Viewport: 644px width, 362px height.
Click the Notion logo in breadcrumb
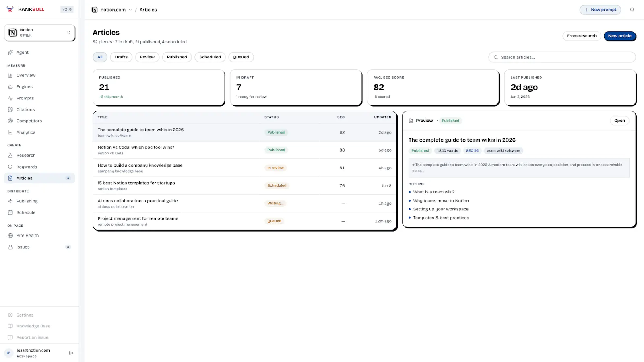coord(95,10)
